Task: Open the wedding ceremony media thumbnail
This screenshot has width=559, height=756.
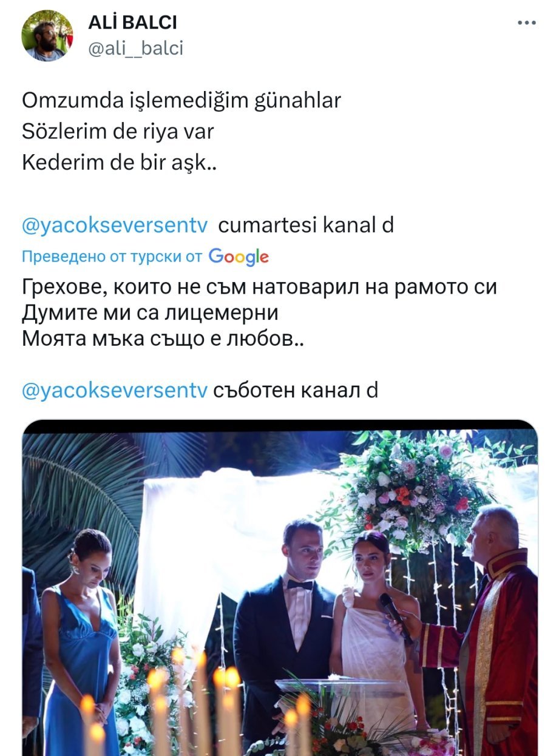Action: (x=280, y=587)
